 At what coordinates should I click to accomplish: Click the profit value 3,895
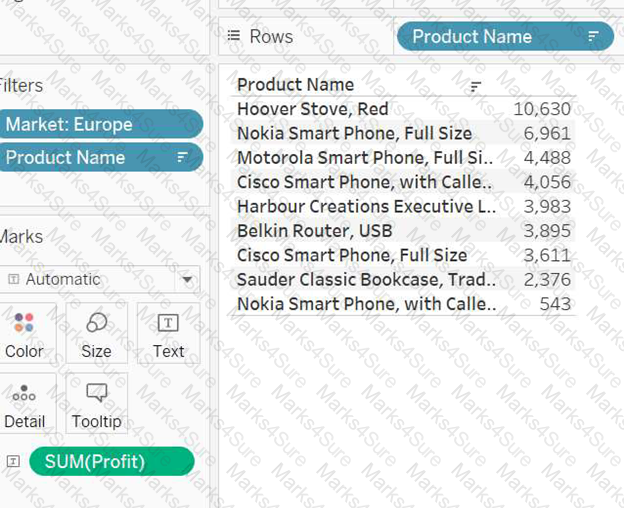click(547, 231)
